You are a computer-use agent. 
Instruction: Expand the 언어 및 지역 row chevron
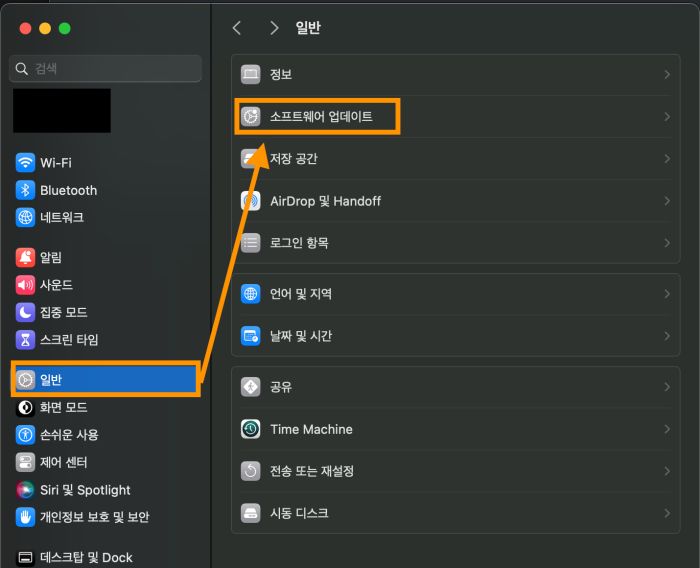(x=667, y=294)
